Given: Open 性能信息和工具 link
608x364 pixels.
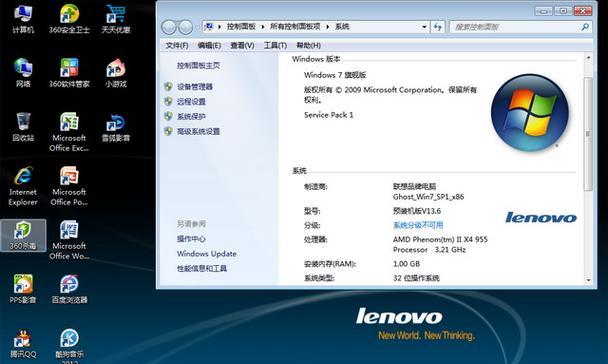Looking at the screenshot, I should [x=202, y=268].
